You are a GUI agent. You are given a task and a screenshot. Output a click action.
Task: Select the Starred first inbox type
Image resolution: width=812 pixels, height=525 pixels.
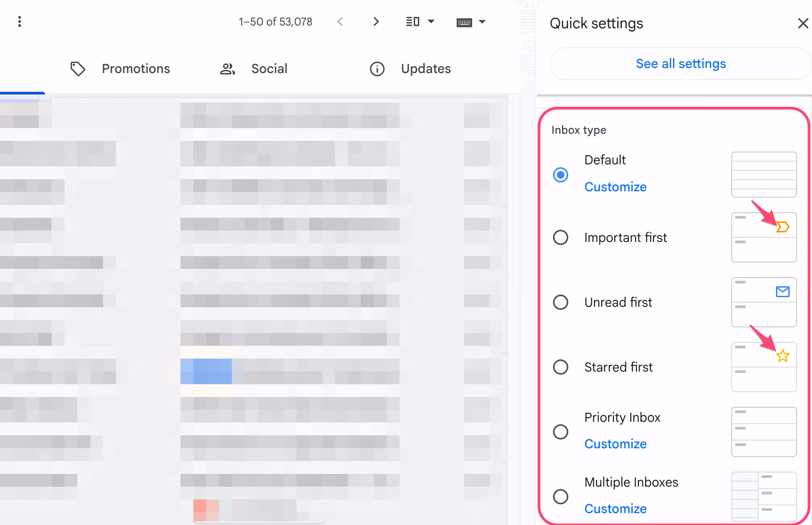561,367
